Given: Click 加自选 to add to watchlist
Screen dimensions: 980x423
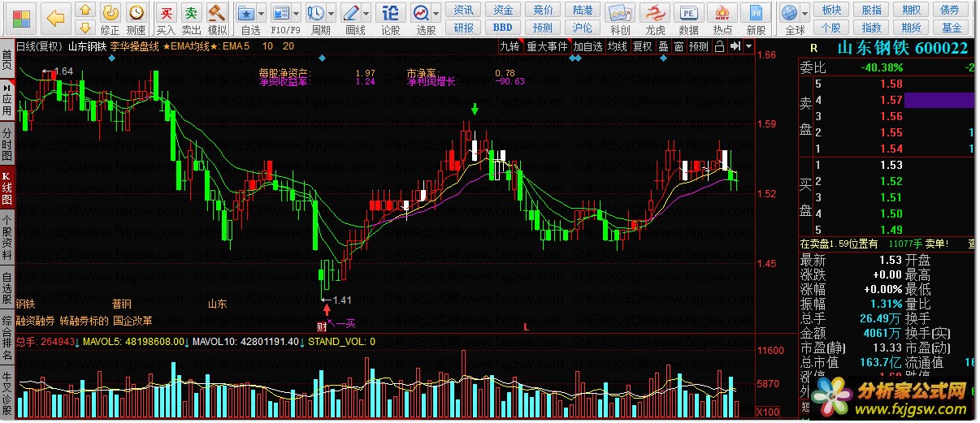Looking at the screenshot, I should coord(588,46).
